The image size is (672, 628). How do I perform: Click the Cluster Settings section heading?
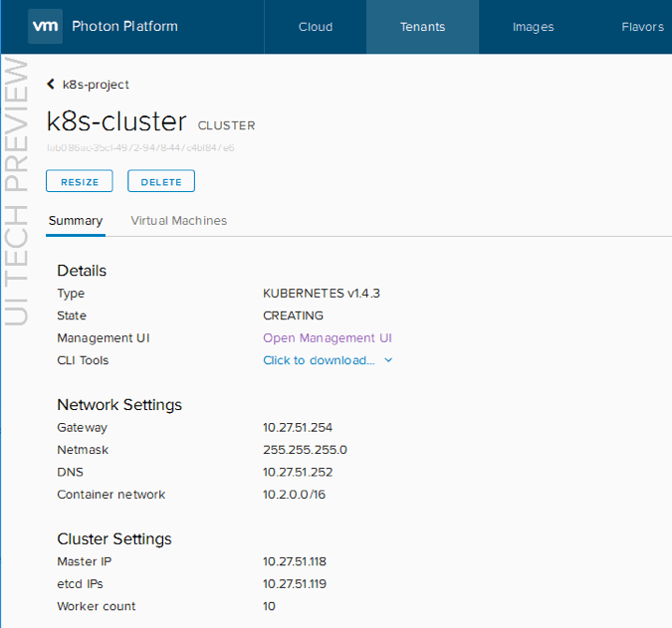114,538
